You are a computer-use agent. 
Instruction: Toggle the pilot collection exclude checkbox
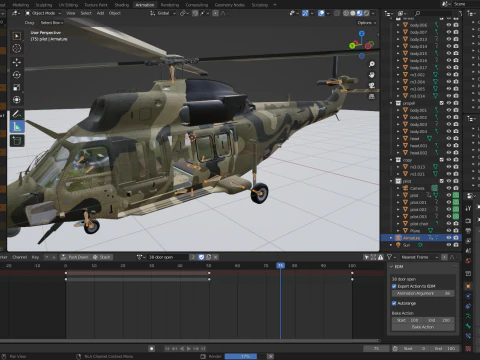tap(442, 181)
